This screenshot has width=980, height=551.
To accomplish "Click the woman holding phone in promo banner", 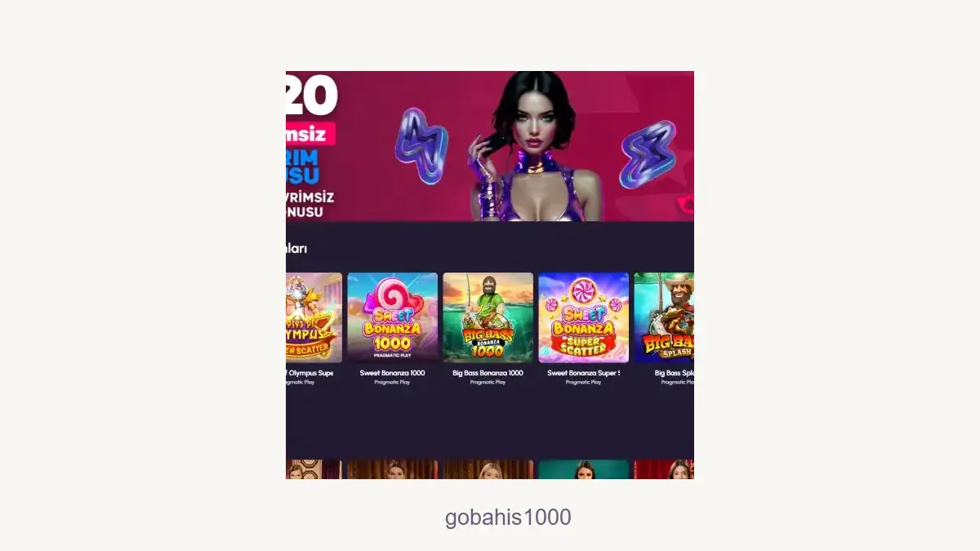I will pyautogui.click(x=535, y=147).
